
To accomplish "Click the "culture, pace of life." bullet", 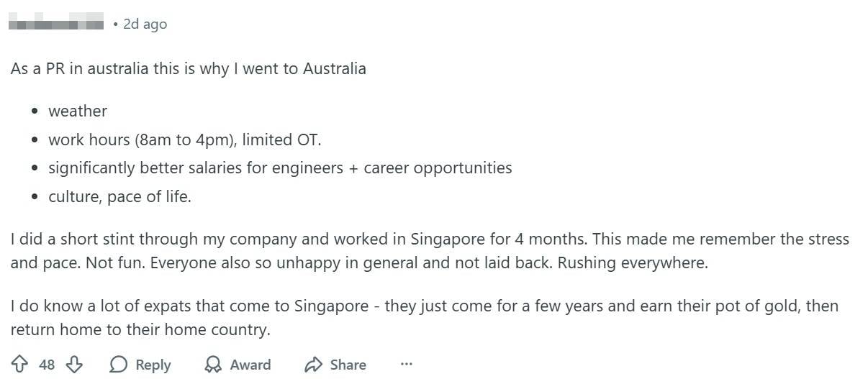I will 119,196.
